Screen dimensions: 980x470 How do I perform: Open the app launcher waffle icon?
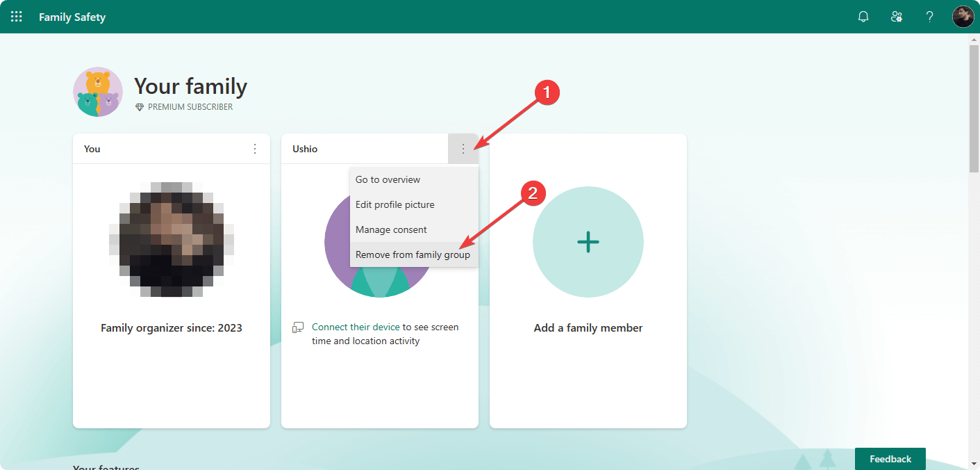coord(17,17)
